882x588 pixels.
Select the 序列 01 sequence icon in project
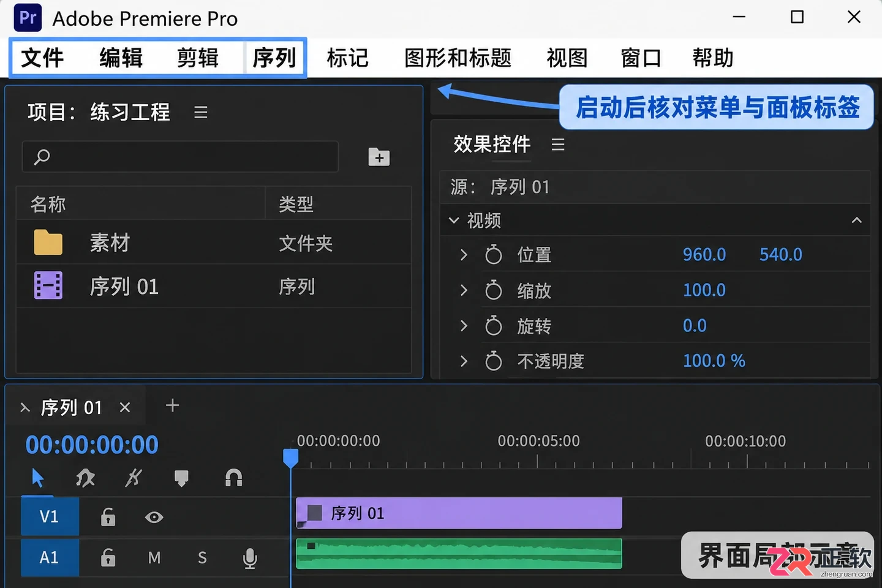(x=48, y=286)
